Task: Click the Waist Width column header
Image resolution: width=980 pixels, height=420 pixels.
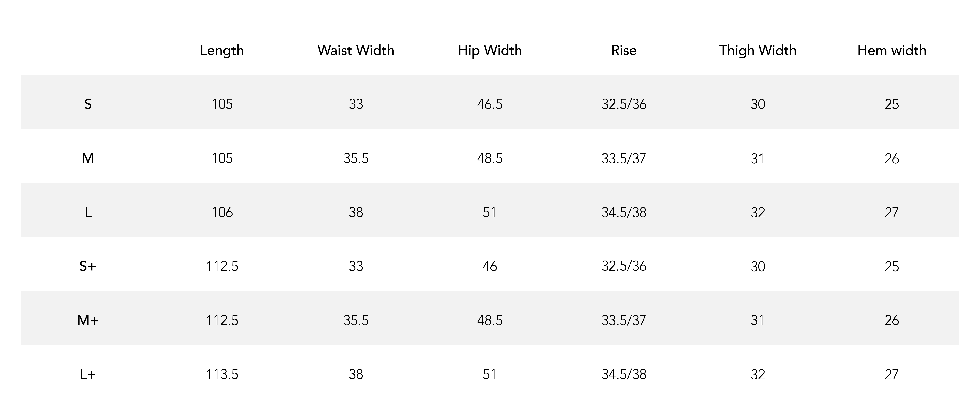Action: [x=356, y=50]
